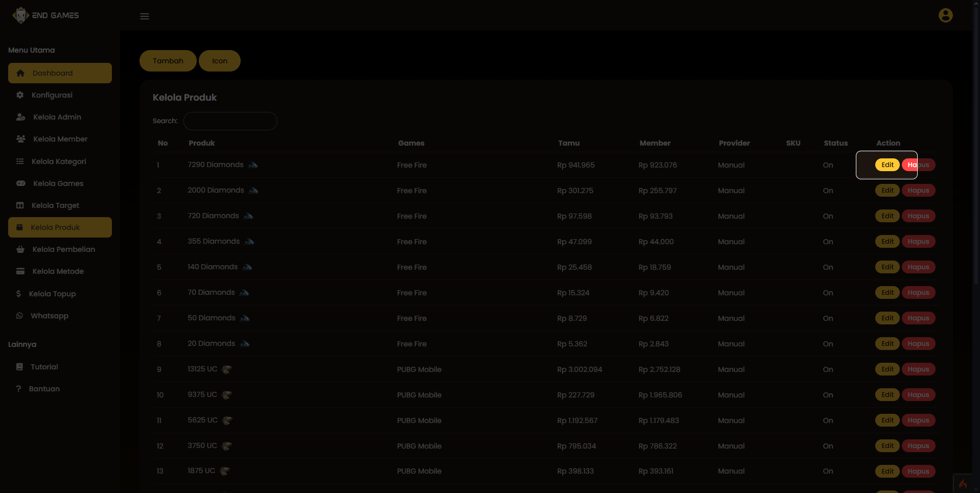
Task: Sort by the Provider column header
Action: tap(734, 143)
